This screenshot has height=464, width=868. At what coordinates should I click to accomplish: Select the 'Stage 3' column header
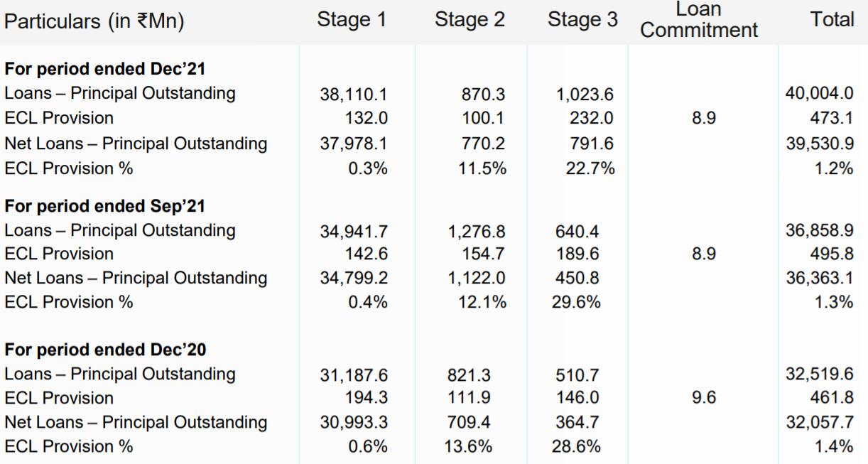pos(582,20)
